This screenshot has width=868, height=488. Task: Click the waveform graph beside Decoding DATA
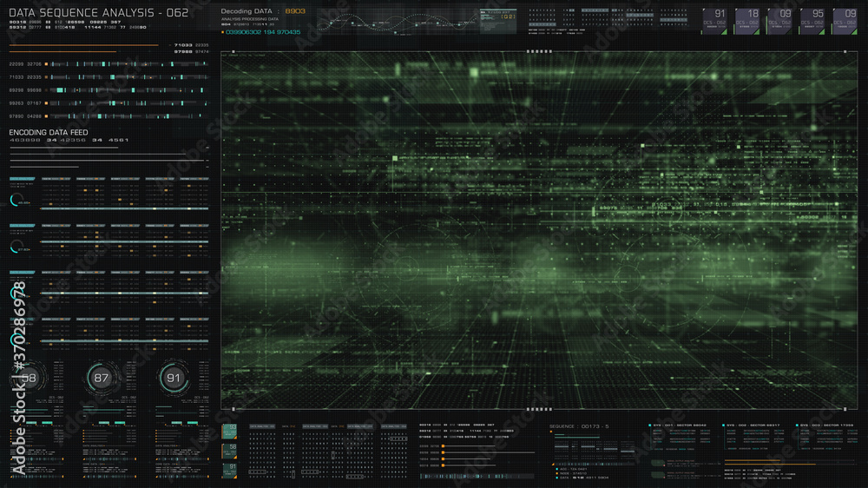[398, 23]
